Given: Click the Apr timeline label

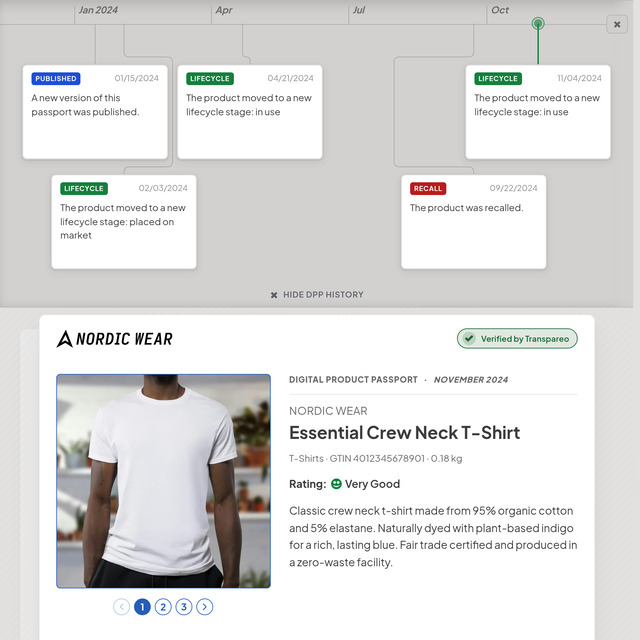Looking at the screenshot, I should coord(224,10).
